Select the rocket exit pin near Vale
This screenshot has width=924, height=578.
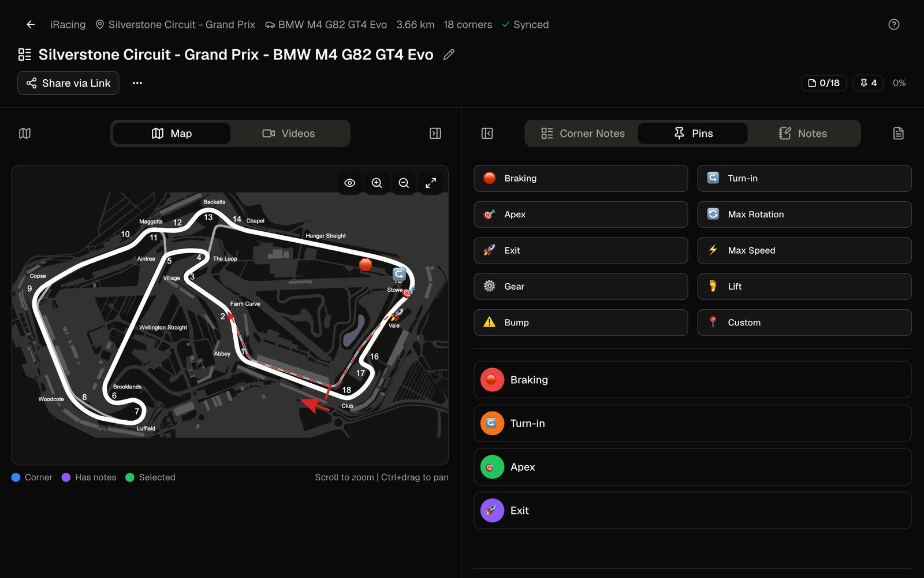pos(397,314)
